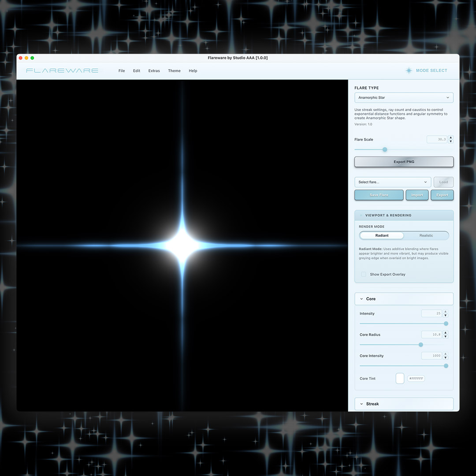The width and height of the screenshot is (476, 476).
Task: Click the Core Intensity slider handle
Action: (446, 366)
